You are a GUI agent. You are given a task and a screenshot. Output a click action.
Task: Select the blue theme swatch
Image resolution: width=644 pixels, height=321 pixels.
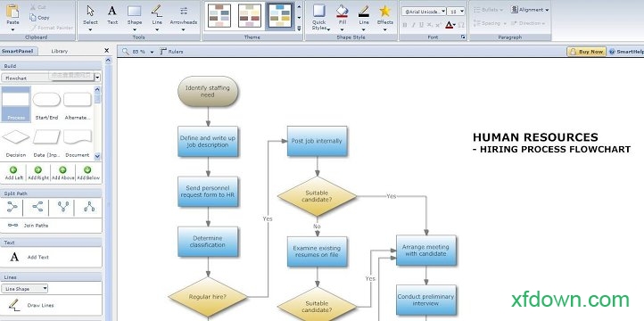[280, 15]
